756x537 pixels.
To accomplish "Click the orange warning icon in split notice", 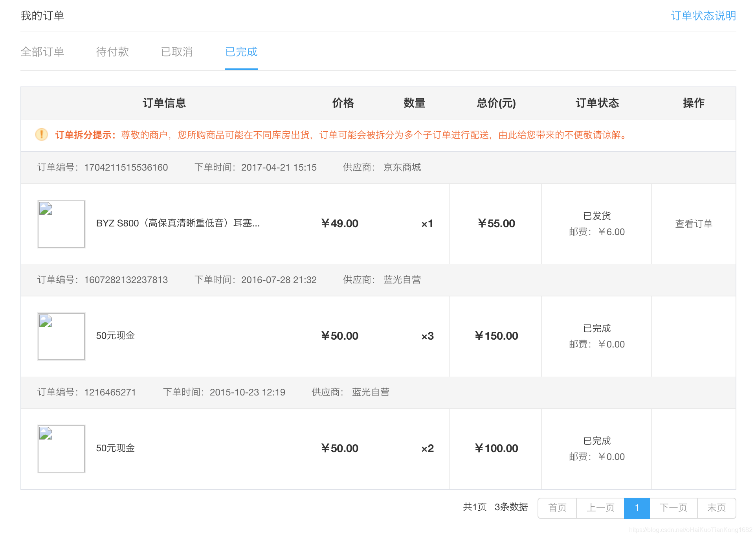I will (x=42, y=135).
